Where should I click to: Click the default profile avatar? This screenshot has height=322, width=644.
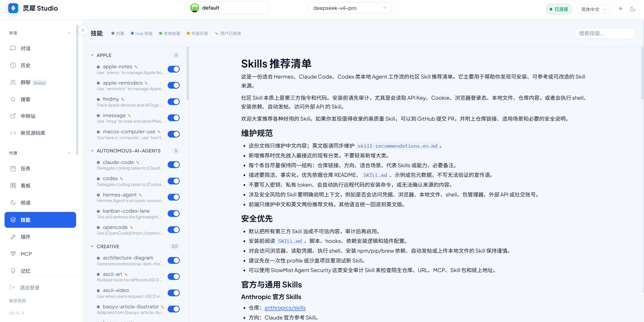(x=194, y=8)
